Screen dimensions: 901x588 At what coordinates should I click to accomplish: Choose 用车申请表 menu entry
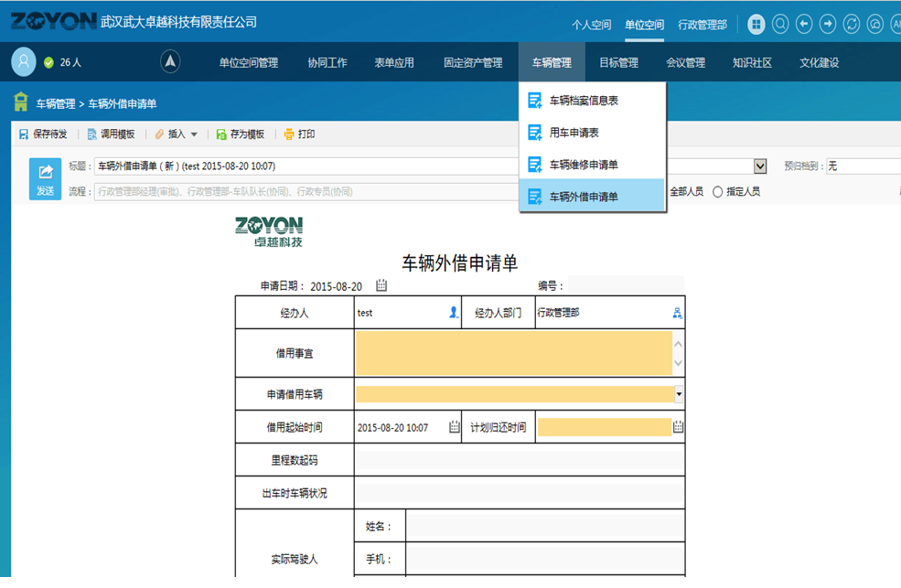tap(574, 133)
